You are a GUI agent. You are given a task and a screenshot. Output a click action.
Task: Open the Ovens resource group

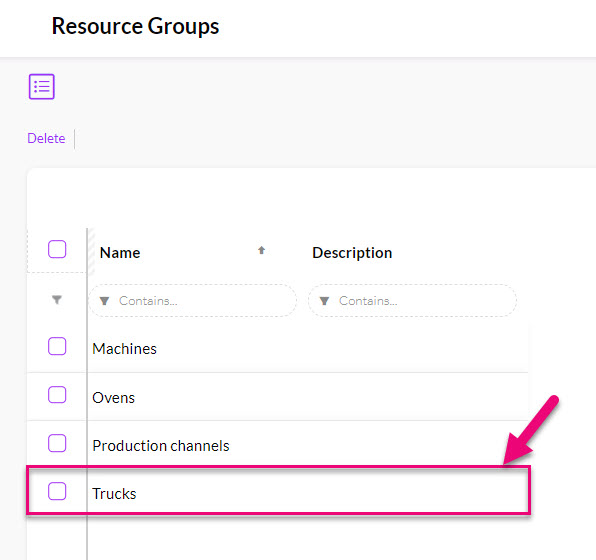pos(113,398)
